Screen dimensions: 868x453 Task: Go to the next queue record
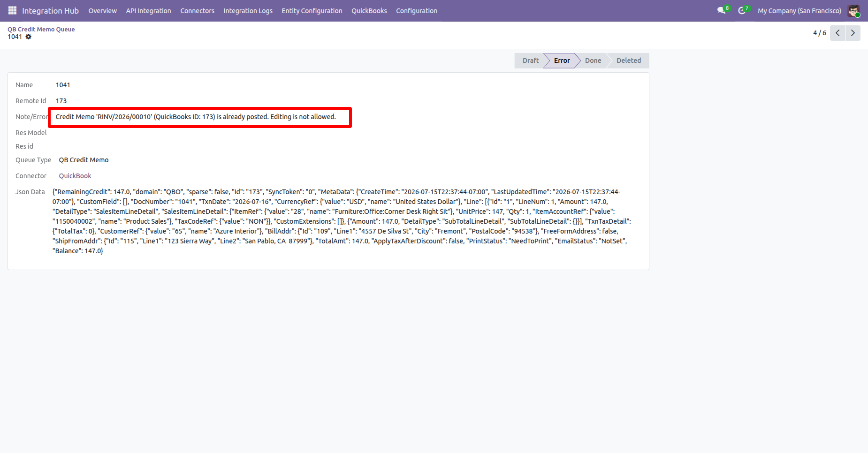click(x=853, y=33)
